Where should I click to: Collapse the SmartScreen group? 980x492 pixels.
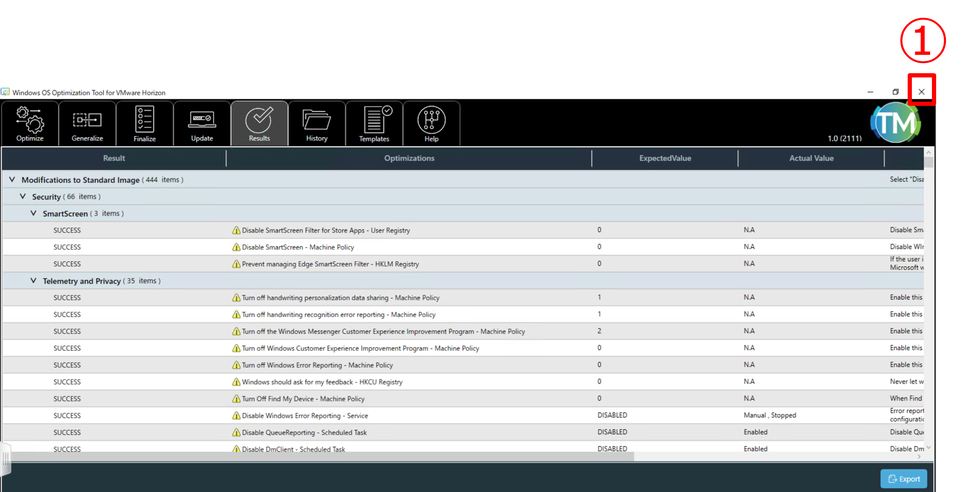coord(33,213)
